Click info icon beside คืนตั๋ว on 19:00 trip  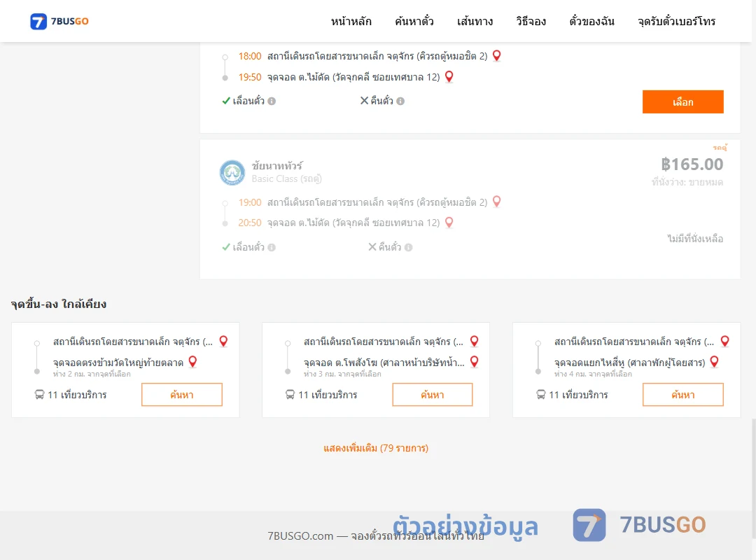click(408, 247)
